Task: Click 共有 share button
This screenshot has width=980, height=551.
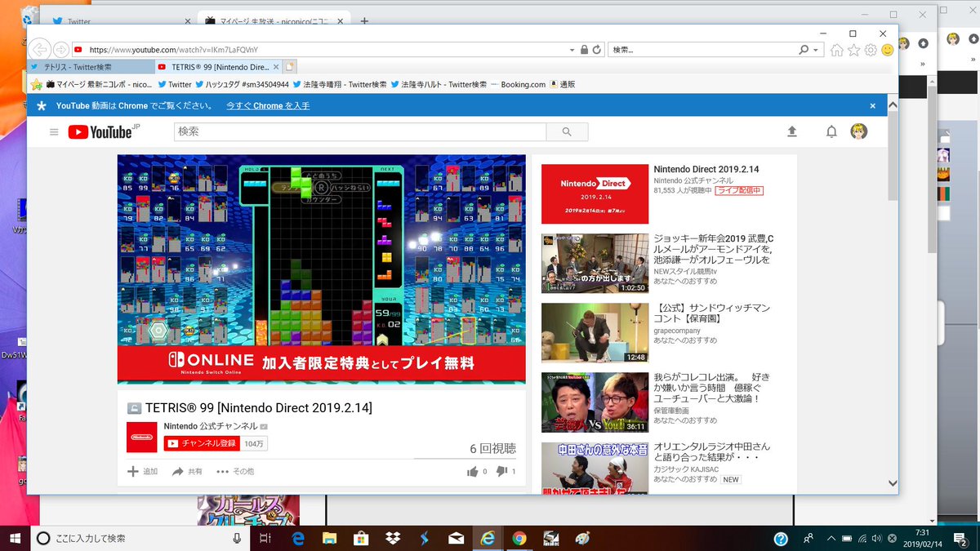Action: pos(187,472)
